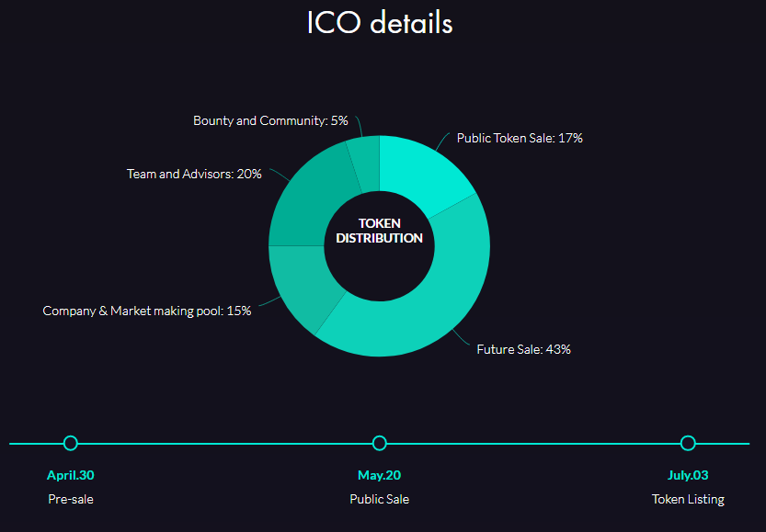Click the May.20 timeline circle marker

pos(380,444)
